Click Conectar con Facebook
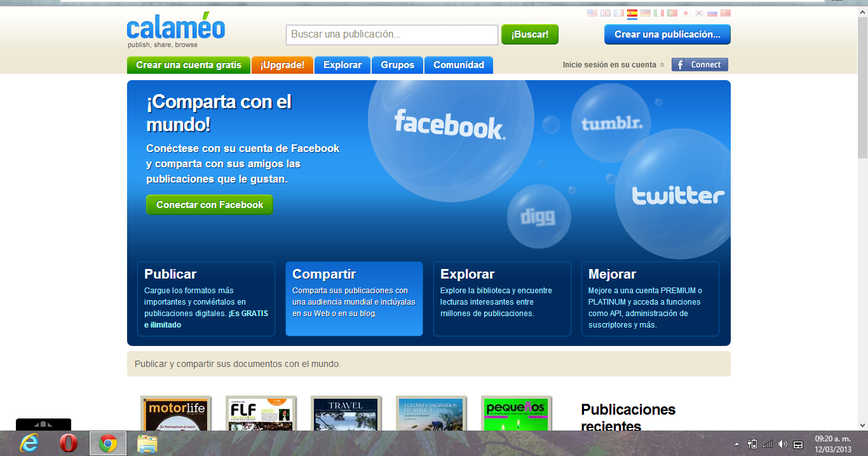 (209, 204)
